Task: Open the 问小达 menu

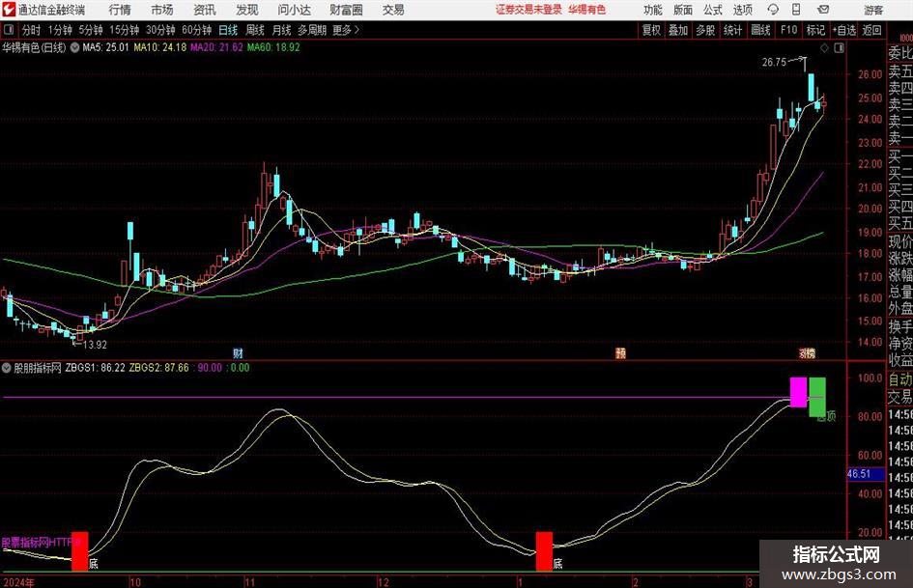Action: point(294,10)
